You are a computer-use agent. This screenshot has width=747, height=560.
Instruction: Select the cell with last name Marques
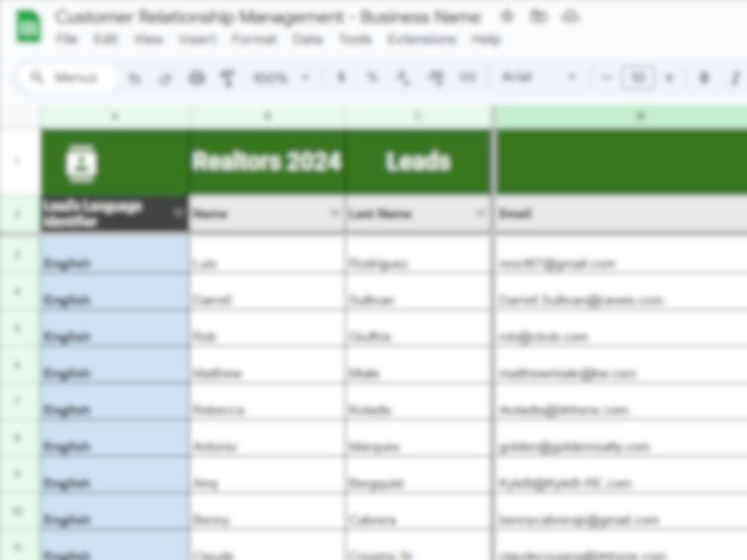coord(418,438)
